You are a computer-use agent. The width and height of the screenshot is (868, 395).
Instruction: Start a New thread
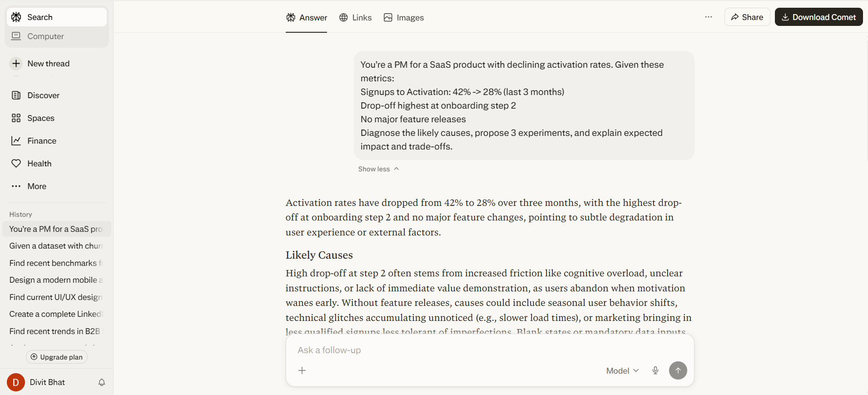(x=48, y=64)
